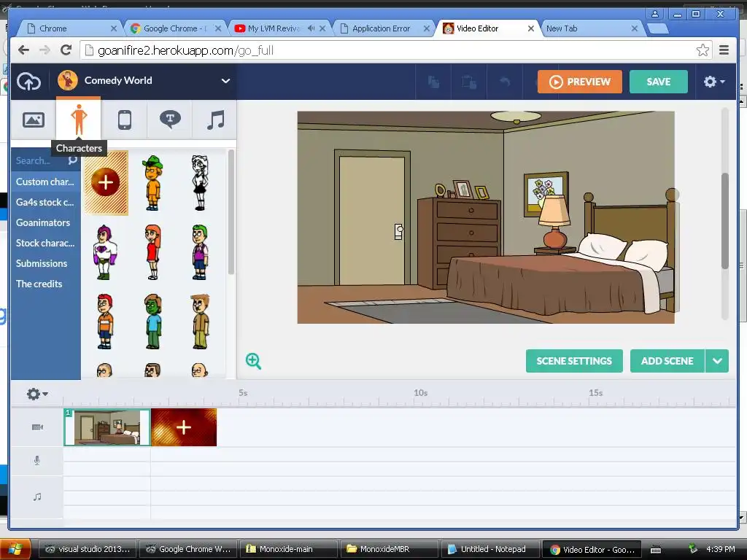Viewport: 747px width, 560px height.
Task: Click the browser address bar
Action: pyautogui.click(x=395, y=50)
